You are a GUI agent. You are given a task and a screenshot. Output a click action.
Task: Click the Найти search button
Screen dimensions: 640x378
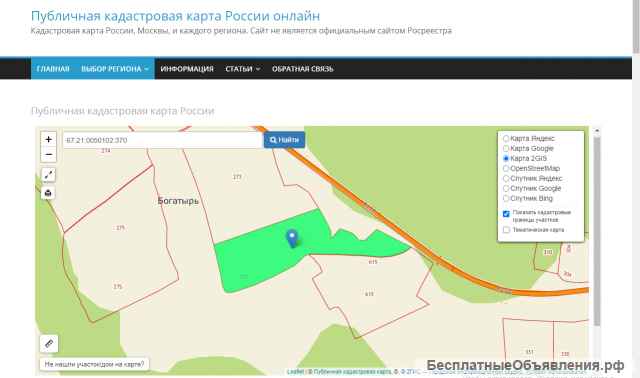pyautogui.click(x=284, y=140)
